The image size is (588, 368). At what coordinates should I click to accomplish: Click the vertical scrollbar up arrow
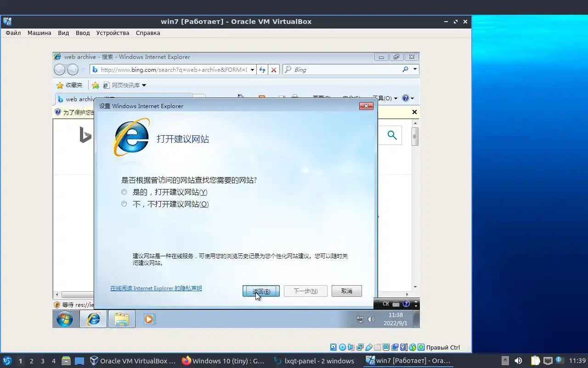(415, 123)
